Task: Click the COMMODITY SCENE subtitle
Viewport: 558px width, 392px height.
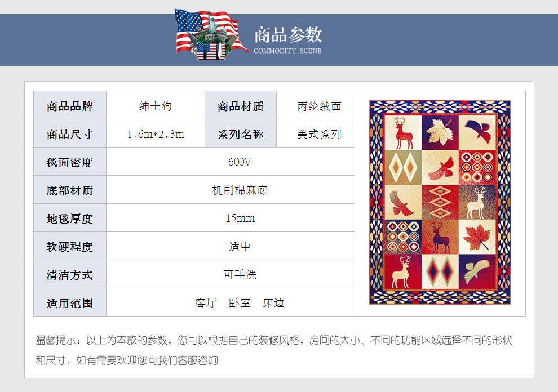Action: click(287, 51)
